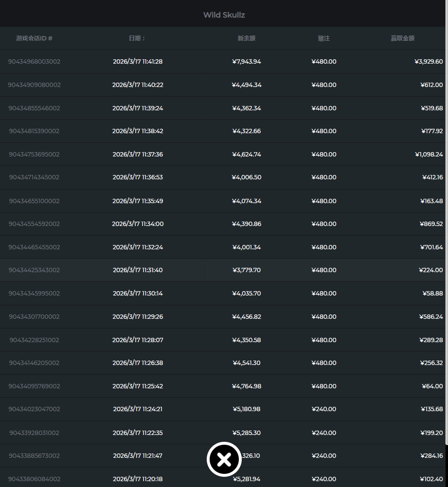Select session ID 90434554592002
Screen dimensions: 448x487
click(x=34, y=224)
